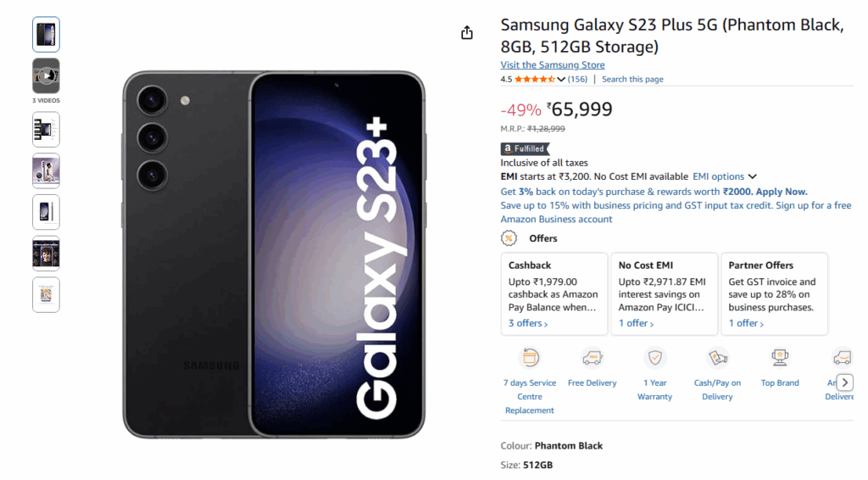The height and width of the screenshot is (480, 868).
Task: Click the 7 days Service Centre Replacement icon
Action: tap(530, 358)
